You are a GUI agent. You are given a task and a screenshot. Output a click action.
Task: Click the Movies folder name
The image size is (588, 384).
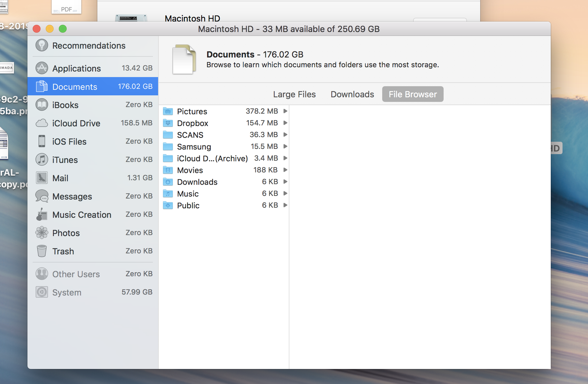coord(190,170)
